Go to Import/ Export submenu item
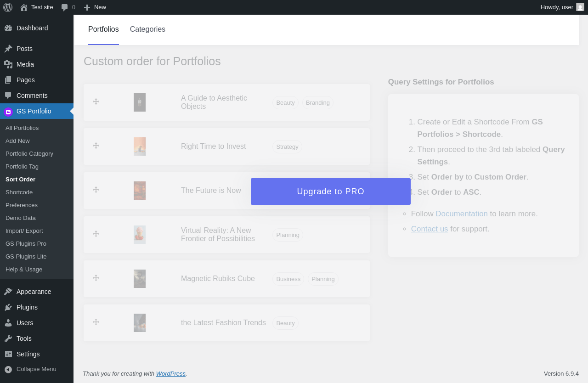The image size is (588, 383). click(x=24, y=231)
